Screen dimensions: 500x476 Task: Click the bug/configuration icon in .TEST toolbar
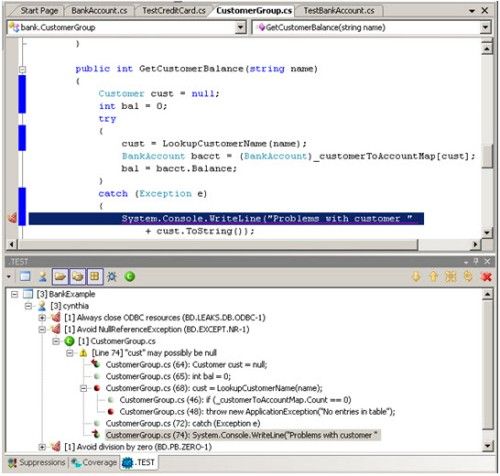pyautogui.click(x=112, y=277)
